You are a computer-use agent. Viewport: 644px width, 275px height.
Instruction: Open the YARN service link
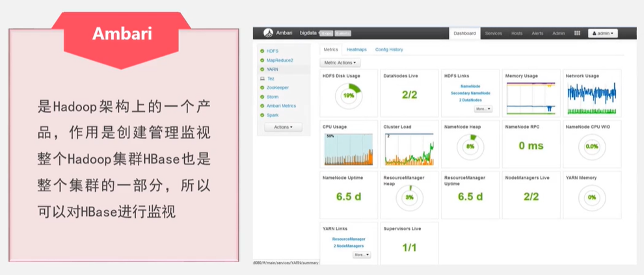coord(273,70)
